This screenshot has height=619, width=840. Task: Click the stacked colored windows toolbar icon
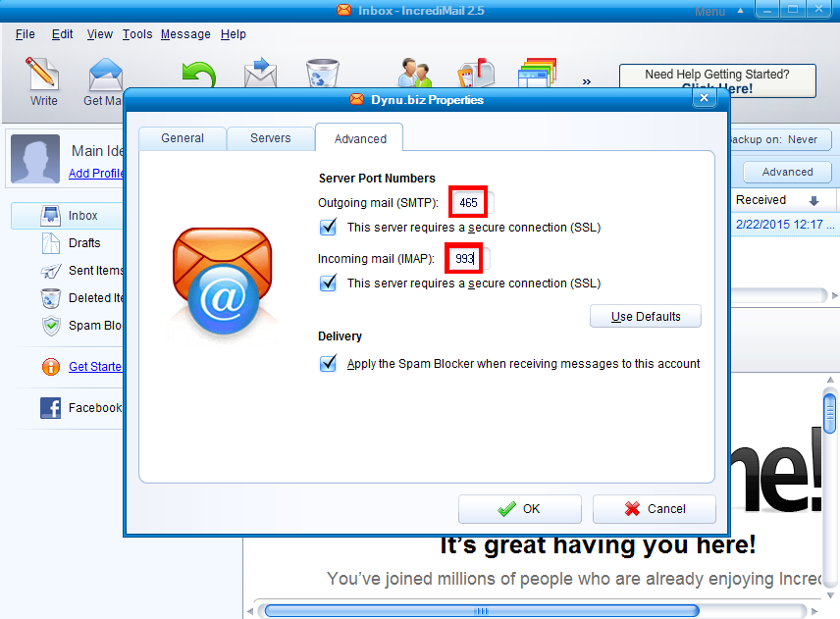pos(538,73)
